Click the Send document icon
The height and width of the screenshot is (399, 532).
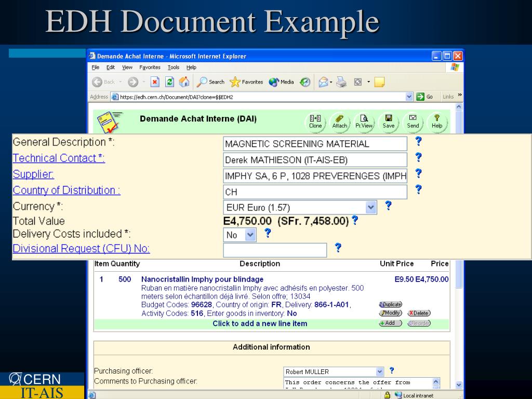[413, 122]
